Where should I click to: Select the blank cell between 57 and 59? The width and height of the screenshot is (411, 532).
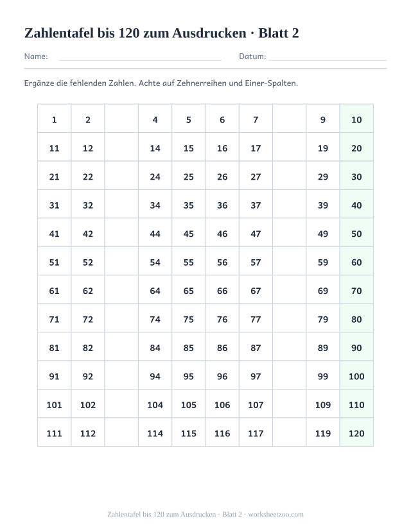[x=290, y=261]
